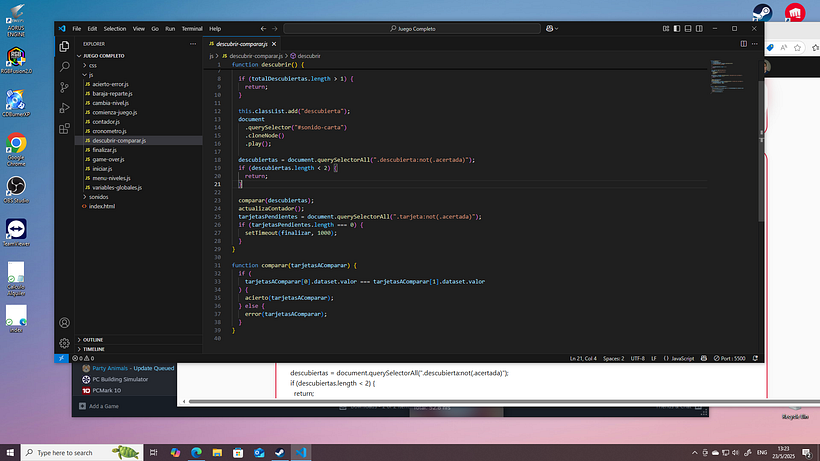Click the remote window indicator in status bar

[x=61, y=359]
